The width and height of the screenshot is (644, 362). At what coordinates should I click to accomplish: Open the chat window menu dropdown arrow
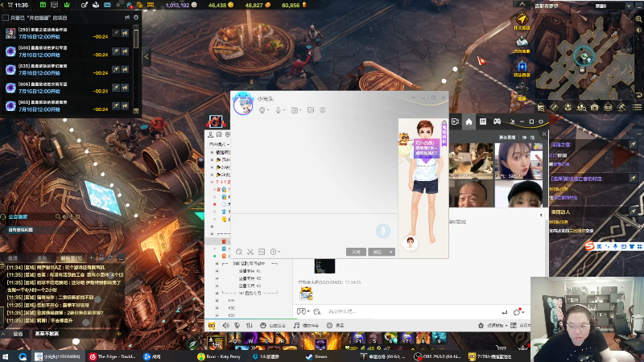pos(413,97)
